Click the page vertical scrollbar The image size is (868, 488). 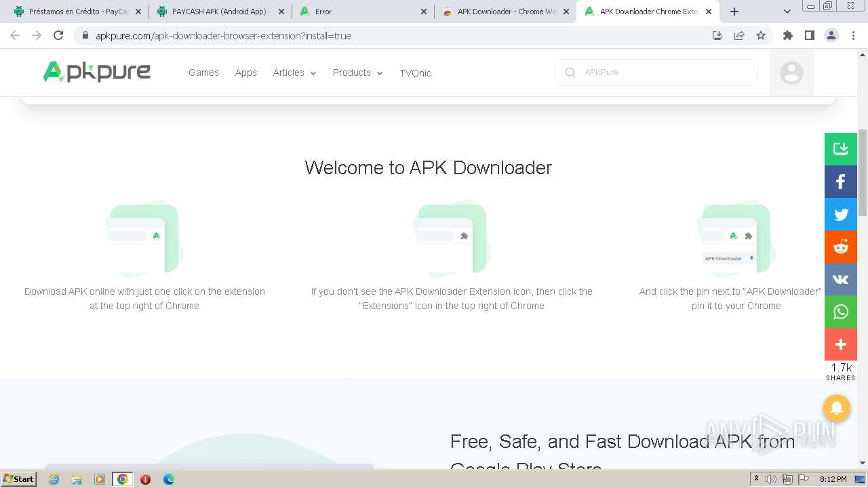[x=863, y=172]
